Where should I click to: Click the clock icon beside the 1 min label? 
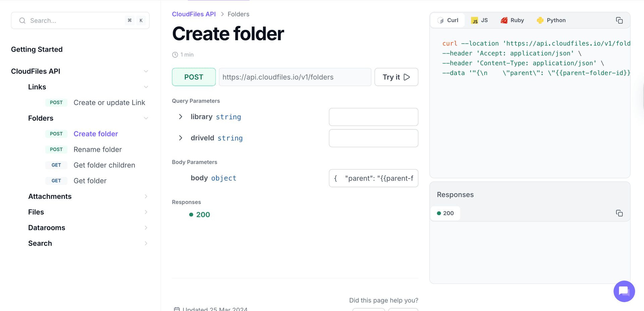point(175,54)
